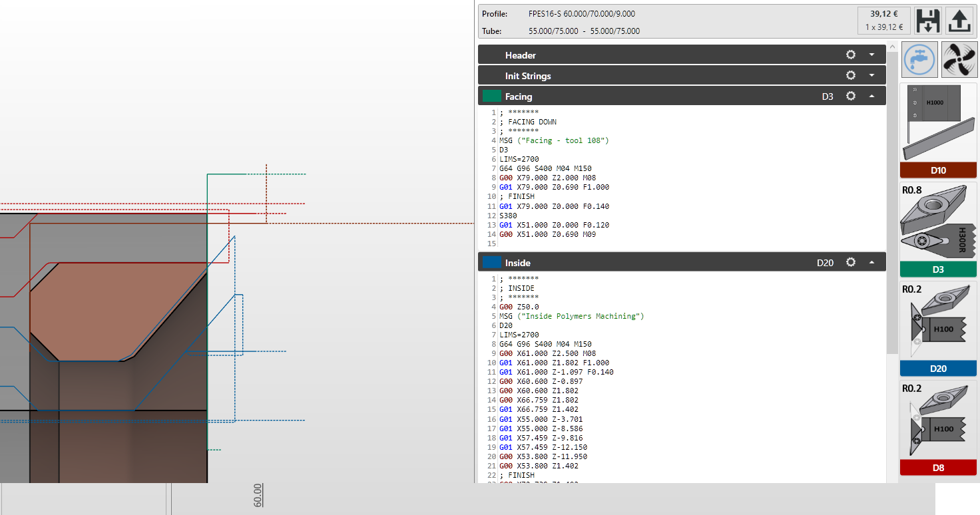Click the Tube dimensions value
980x515 pixels.
coord(584,31)
